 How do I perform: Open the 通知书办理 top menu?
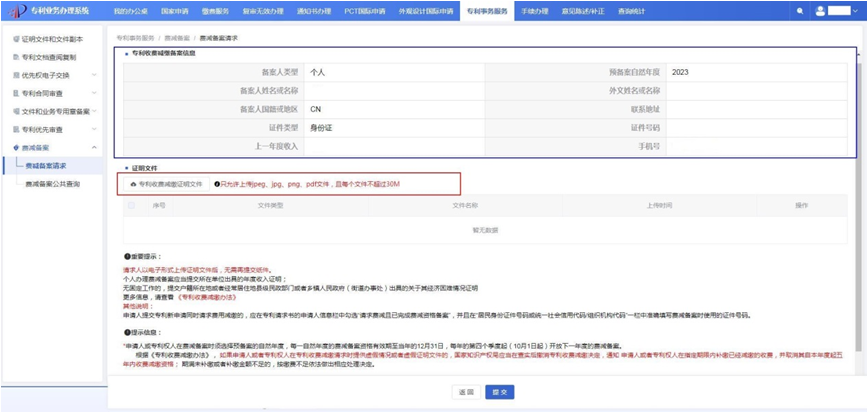(314, 11)
